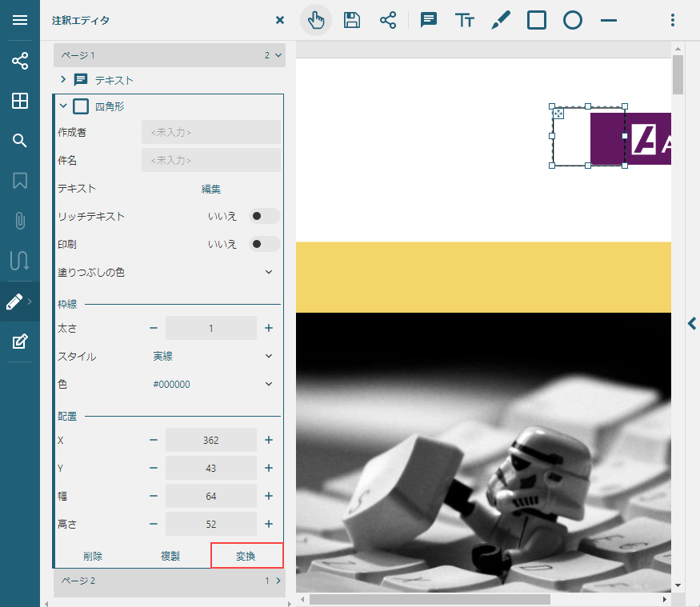
Task: Decrease the 幅 width value
Action: 154,496
